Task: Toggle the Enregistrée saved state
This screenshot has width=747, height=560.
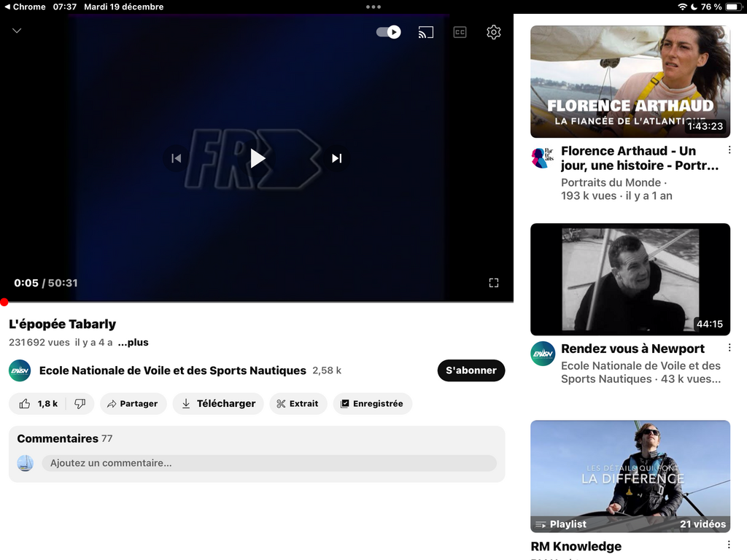Action: 373,404
